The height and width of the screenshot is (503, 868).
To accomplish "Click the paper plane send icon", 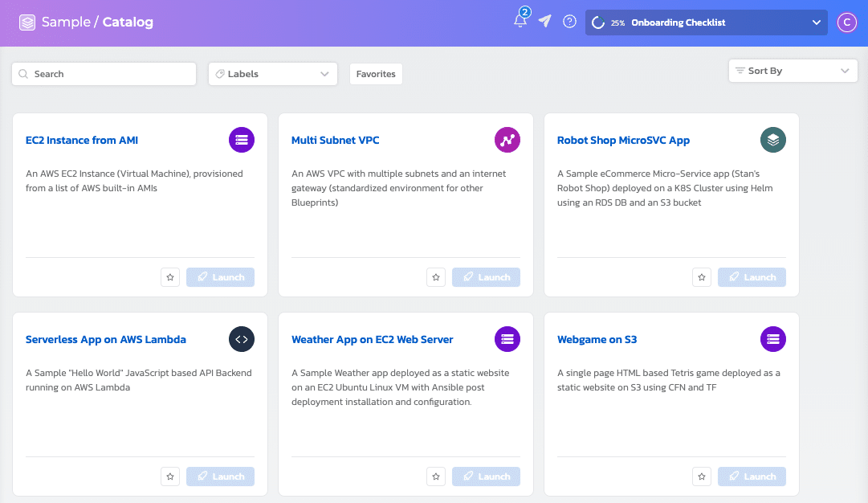I will pos(545,21).
